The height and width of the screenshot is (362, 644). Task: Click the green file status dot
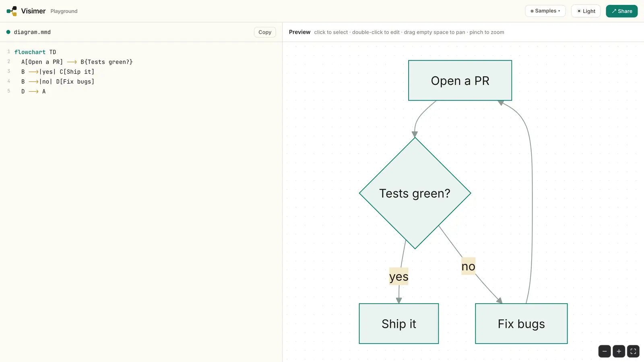pos(8,32)
